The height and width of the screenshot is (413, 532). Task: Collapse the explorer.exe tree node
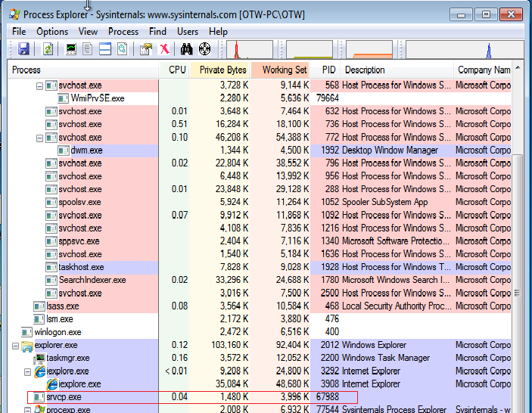pyautogui.click(x=15, y=346)
